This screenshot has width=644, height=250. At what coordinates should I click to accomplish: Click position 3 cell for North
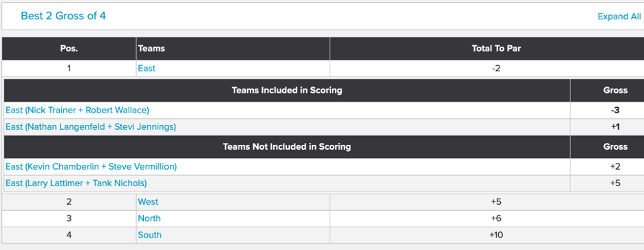[69, 218]
